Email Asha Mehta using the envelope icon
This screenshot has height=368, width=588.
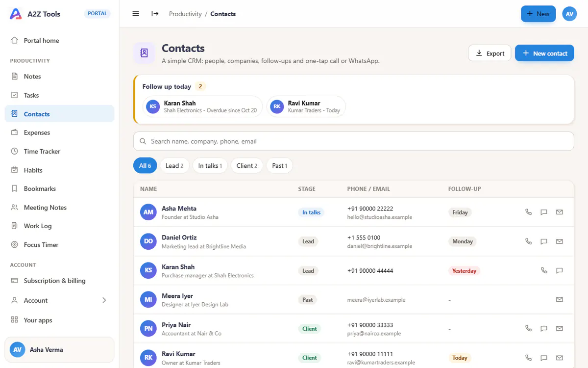point(560,212)
